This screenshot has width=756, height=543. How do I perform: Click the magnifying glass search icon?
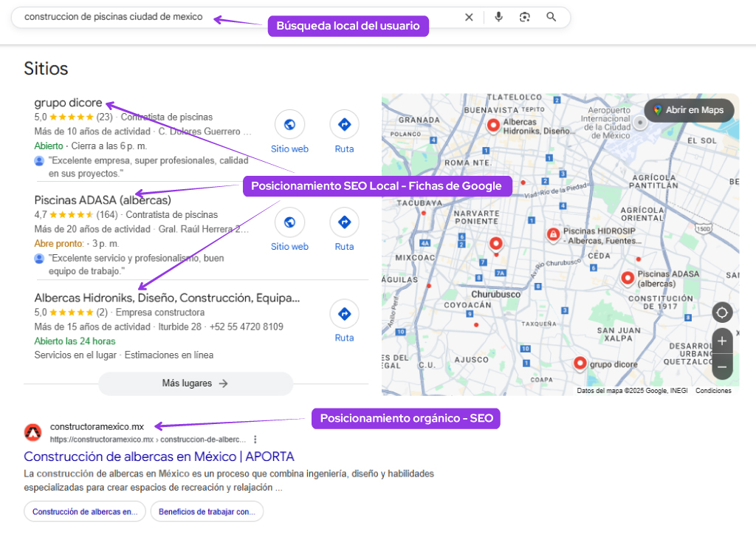pos(551,16)
